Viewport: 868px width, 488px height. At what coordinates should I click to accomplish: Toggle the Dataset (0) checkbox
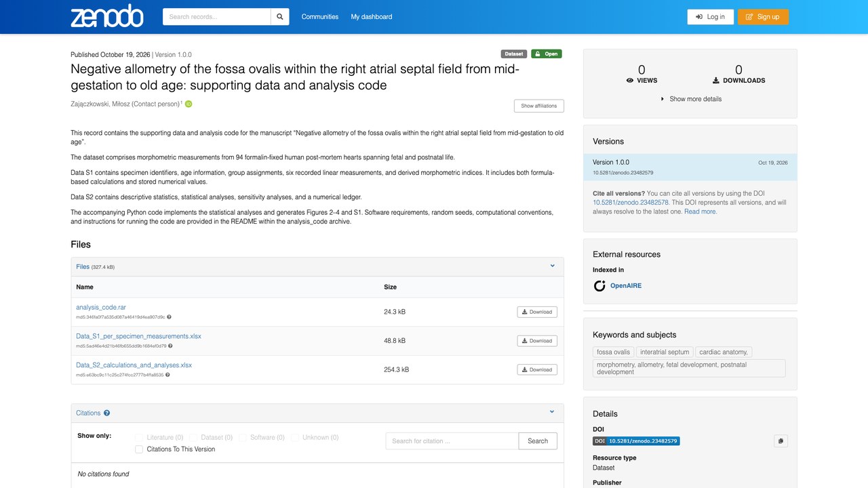[x=193, y=438]
